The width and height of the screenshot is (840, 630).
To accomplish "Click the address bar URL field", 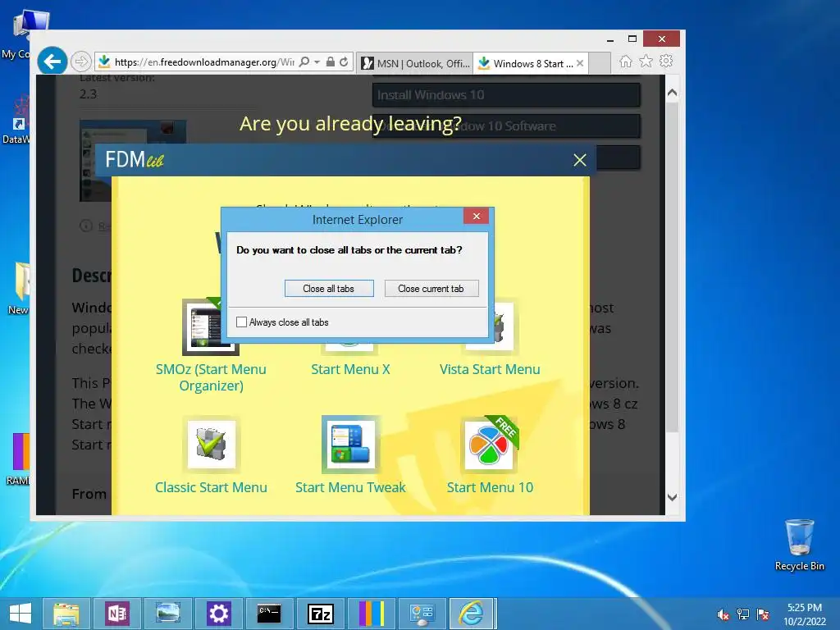I will (204, 62).
